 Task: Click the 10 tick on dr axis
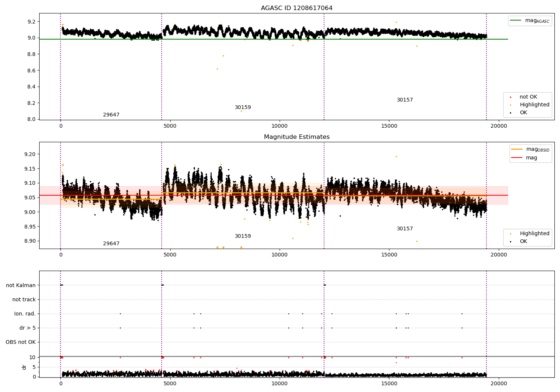click(32, 357)
